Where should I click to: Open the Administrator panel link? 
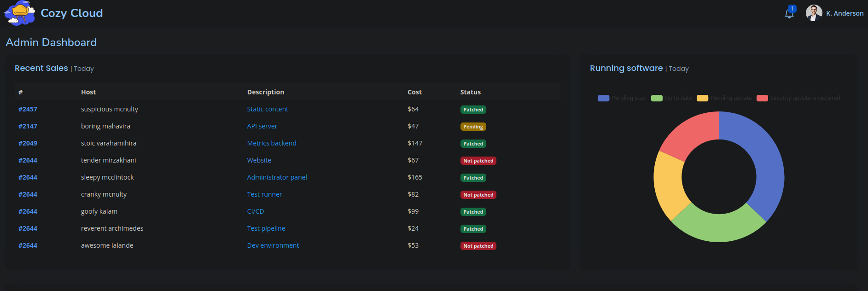(x=277, y=177)
